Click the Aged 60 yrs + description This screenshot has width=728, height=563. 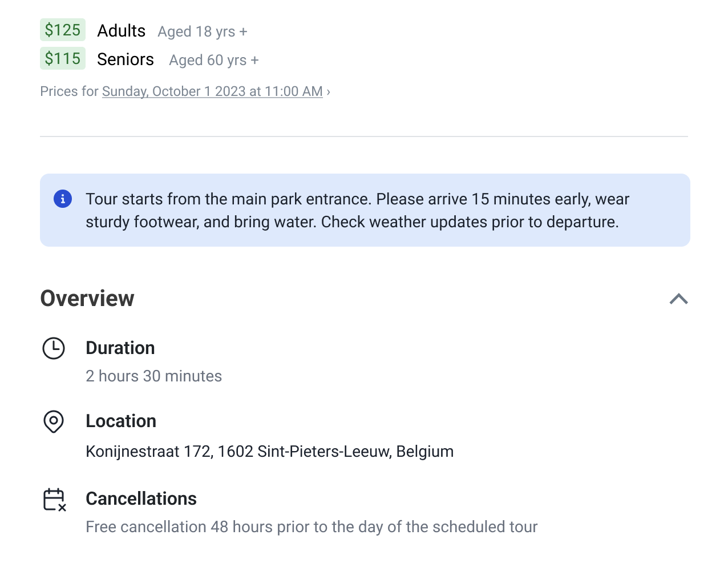(x=214, y=60)
